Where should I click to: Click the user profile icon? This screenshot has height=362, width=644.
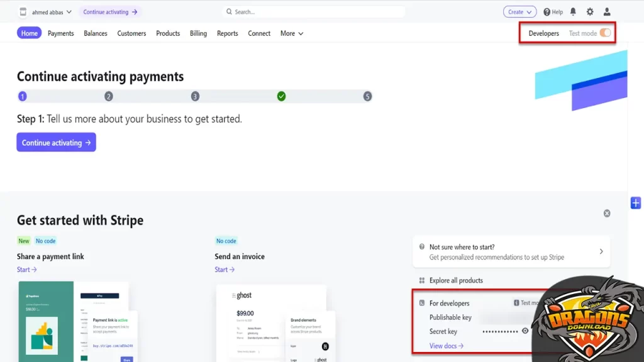607,12
